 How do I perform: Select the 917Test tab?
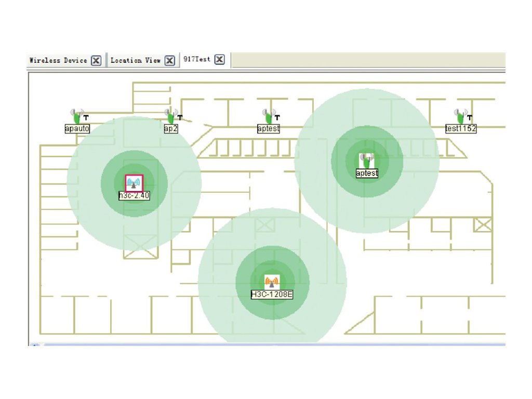click(197, 59)
